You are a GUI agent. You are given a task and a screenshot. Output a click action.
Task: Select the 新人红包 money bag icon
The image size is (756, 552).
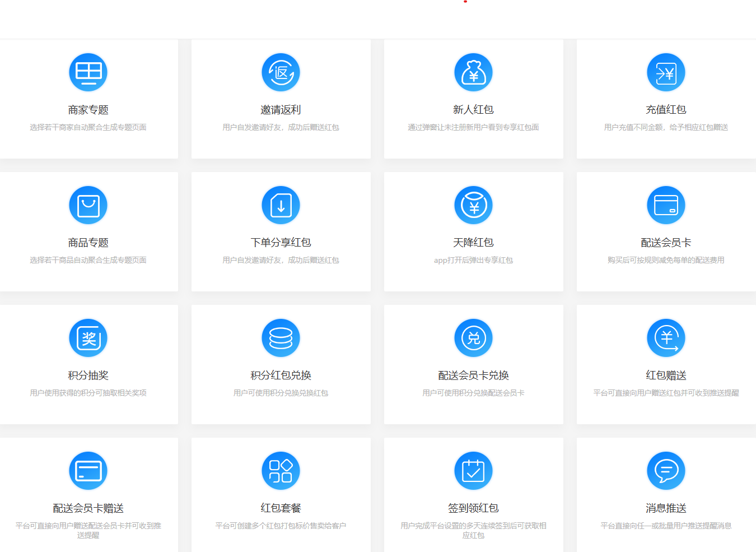[x=473, y=72]
